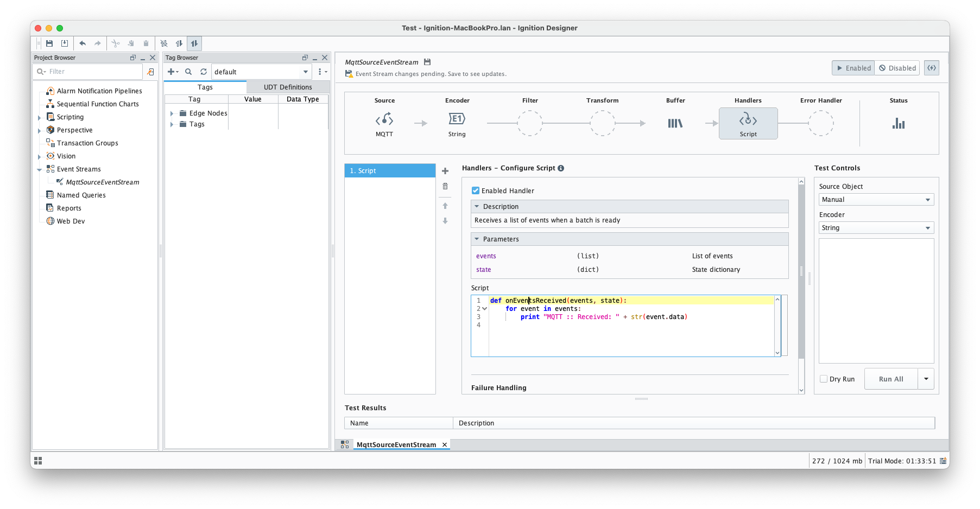Select the Handlers Script stage
The width and height of the screenshot is (980, 509).
pyautogui.click(x=748, y=123)
